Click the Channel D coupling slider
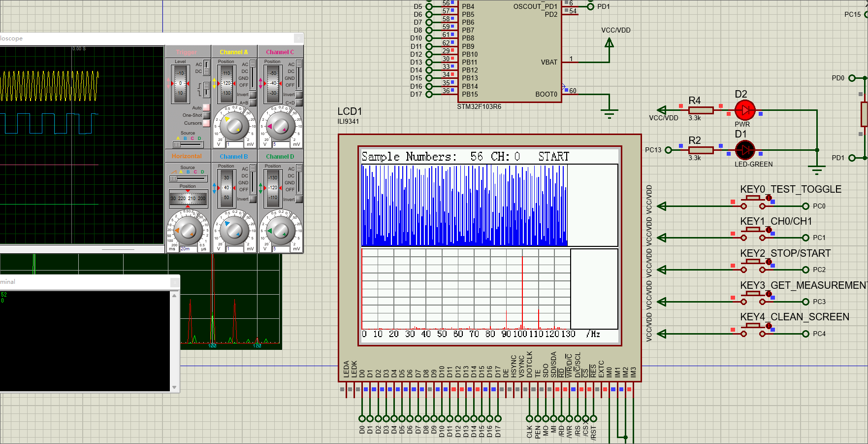Viewport: 868px width, 444px height. coord(299,179)
